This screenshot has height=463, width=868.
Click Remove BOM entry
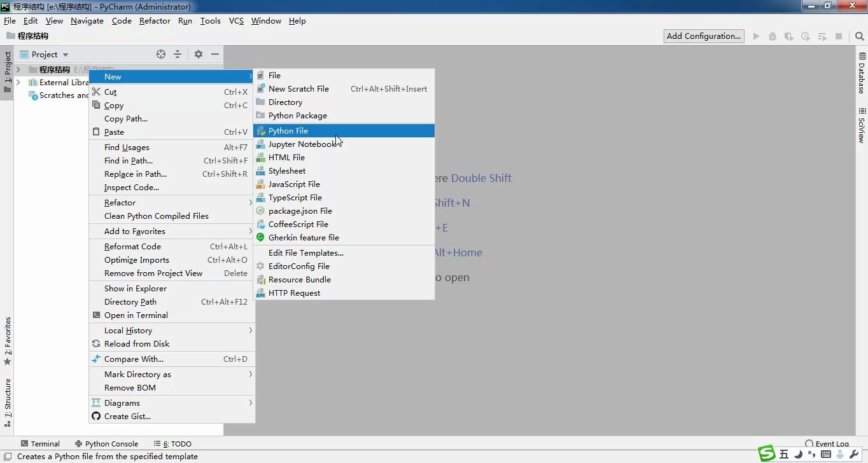click(x=172, y=387)
